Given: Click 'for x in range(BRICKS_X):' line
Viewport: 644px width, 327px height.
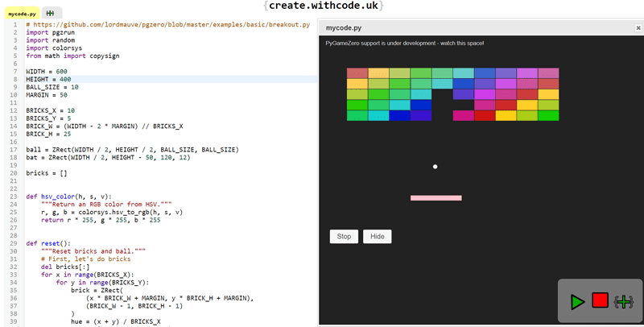Looking at the screenshot, I should point(88,275).
